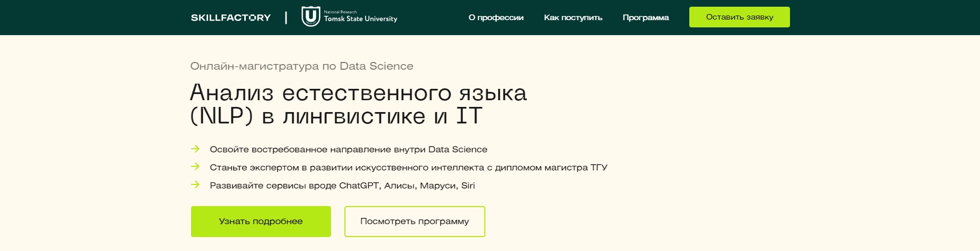The width and height of the screenshot is (980, 251).
Task: Click the 'Онлайн-магистратура по Data Science' subtitle
Action: [302, 66]
